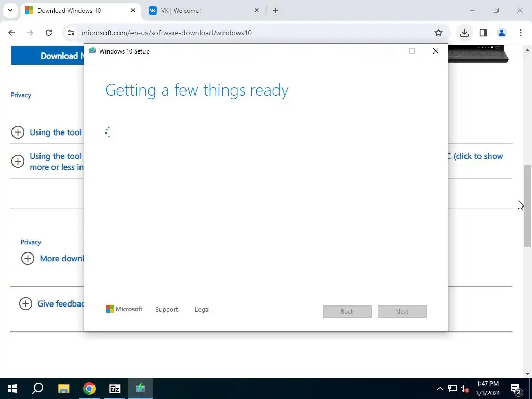Screen dimensions: 532x399
Task: Click Legal link in Setup window
Action: pyautogui.click(x=202, y=310)
